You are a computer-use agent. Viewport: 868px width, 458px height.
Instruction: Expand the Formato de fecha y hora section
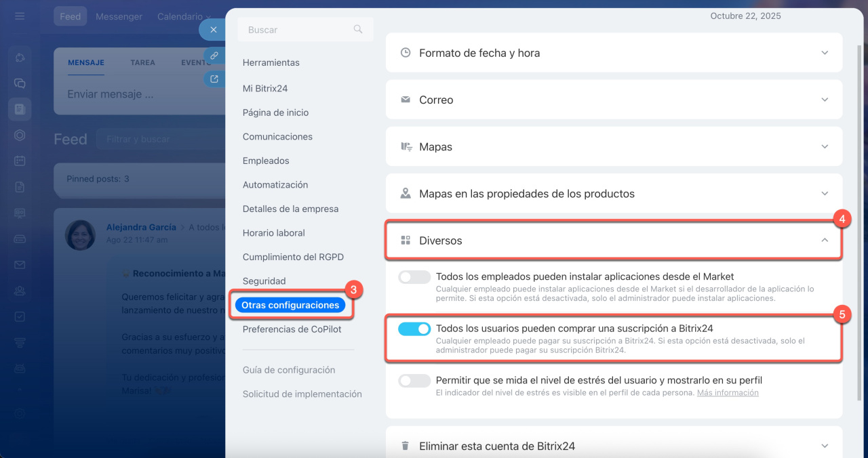825,53
